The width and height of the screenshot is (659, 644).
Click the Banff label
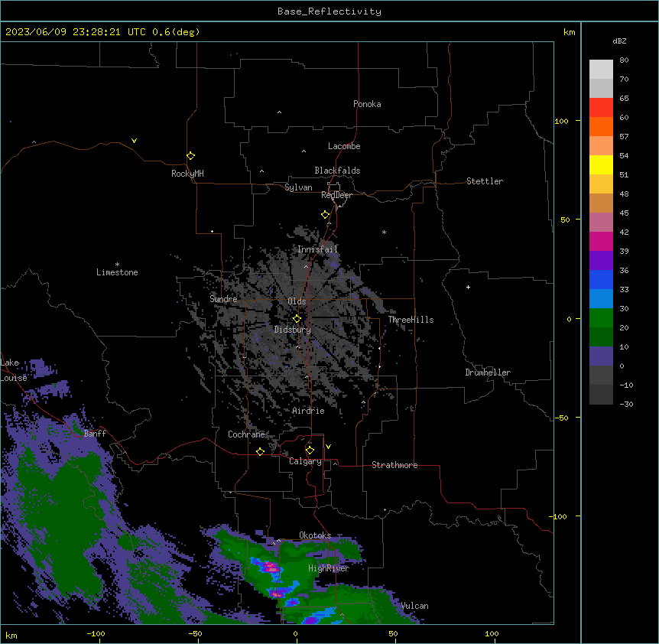click(95, 434)
